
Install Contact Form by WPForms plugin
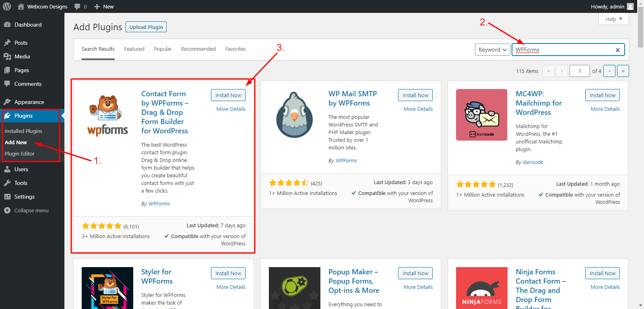click(228, 95)
